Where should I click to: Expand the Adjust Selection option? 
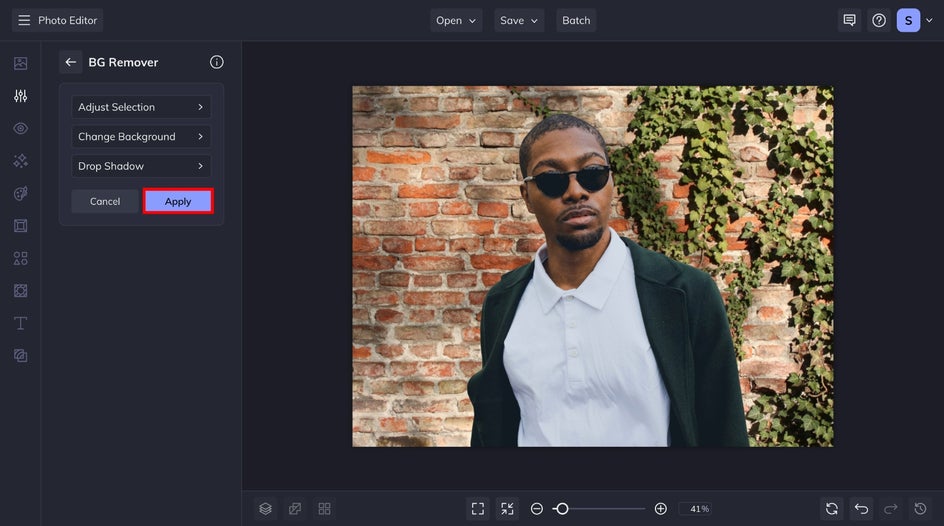[141, 107]
